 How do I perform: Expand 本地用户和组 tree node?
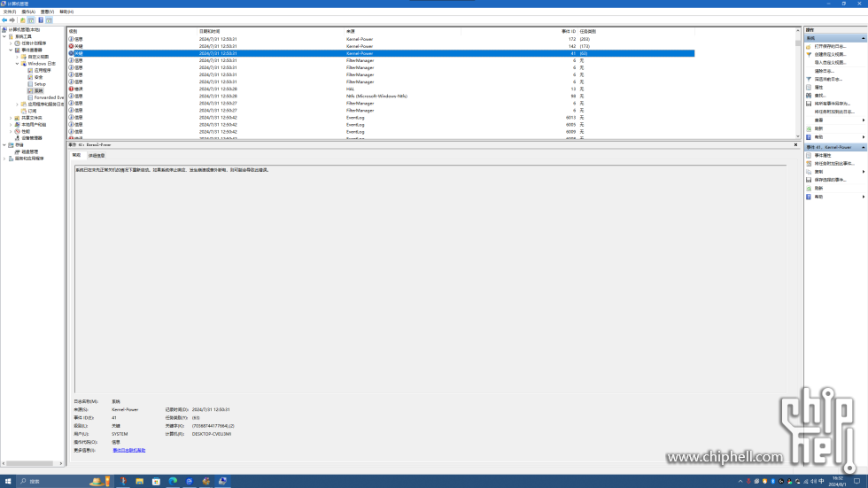pos(11,125)
